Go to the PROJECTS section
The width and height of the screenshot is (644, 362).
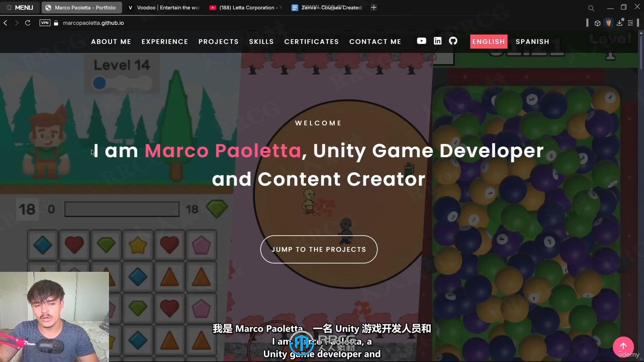(218, 42)
